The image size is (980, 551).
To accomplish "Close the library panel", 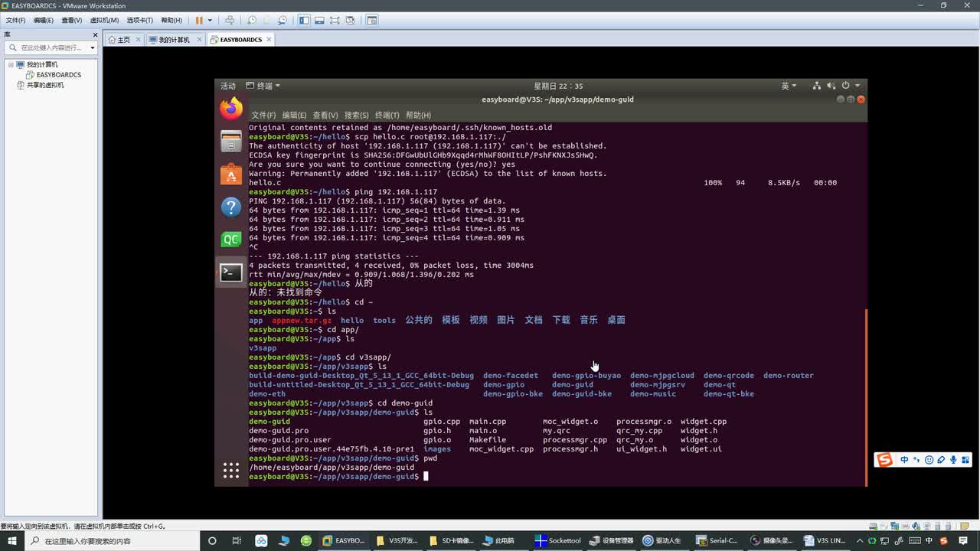I will click(96, 34).
